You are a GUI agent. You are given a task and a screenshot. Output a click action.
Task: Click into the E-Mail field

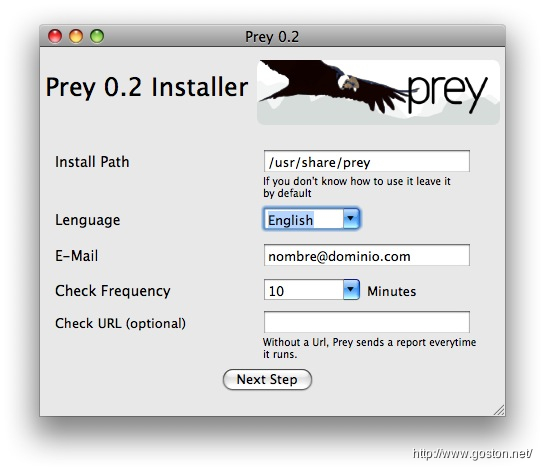click(x=367, y=255)
